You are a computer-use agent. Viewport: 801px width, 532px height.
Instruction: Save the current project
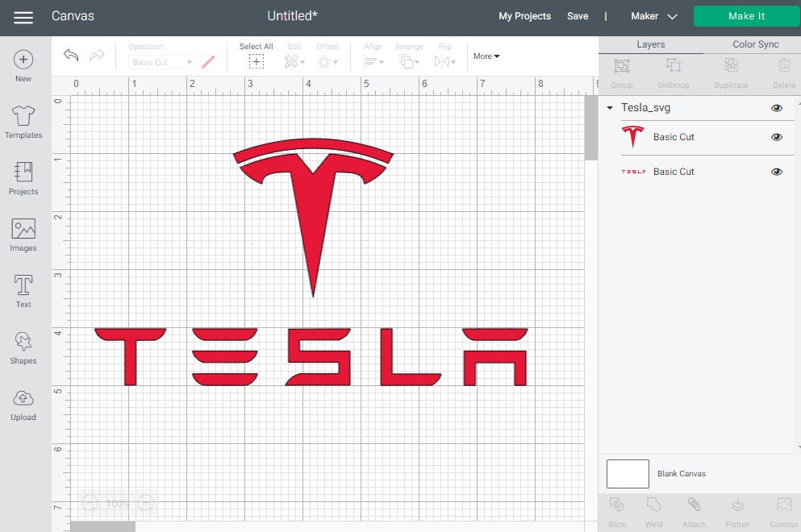coord(578,16)
